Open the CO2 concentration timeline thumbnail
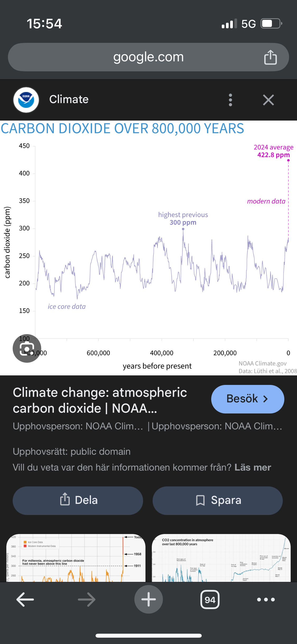 [x=221, y=558]
